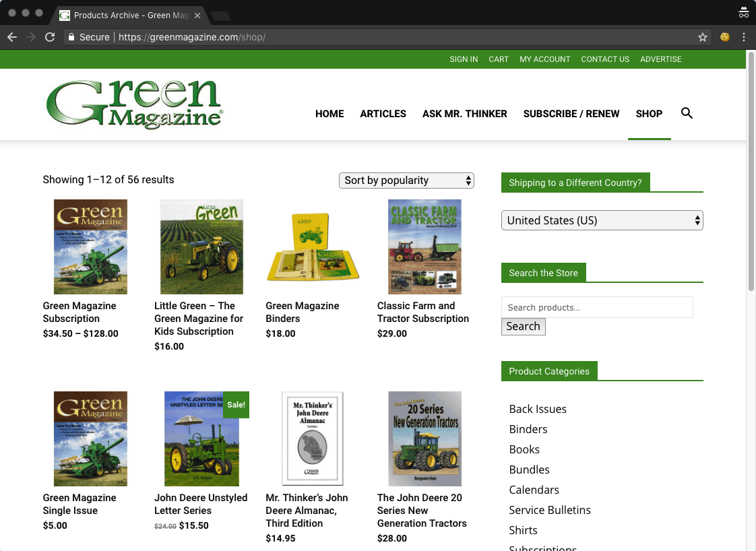The height and width of the screenshot is (551, 756).
Task: Reload the page with the refresh icon
Action: point(50,37)
